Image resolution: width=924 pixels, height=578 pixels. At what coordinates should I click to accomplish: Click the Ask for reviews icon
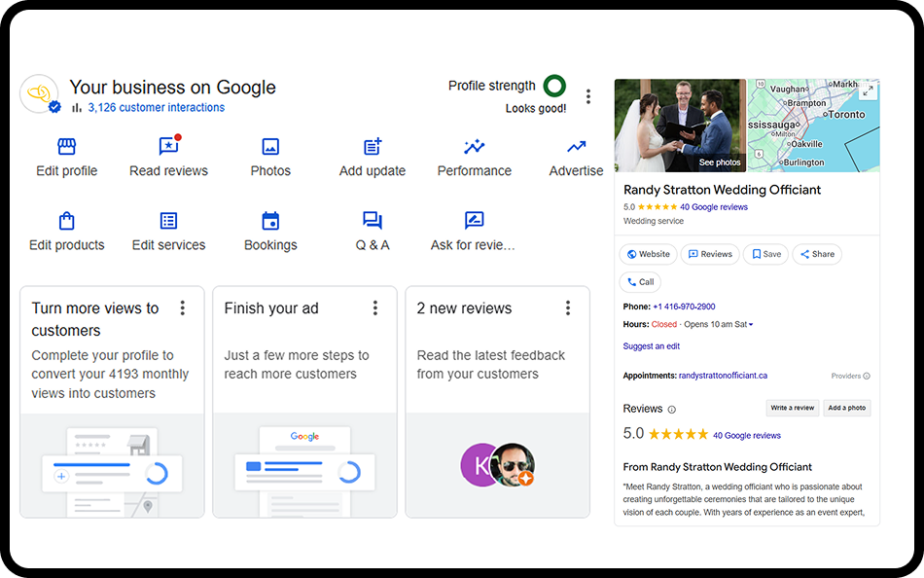click(x=474, y=221)
